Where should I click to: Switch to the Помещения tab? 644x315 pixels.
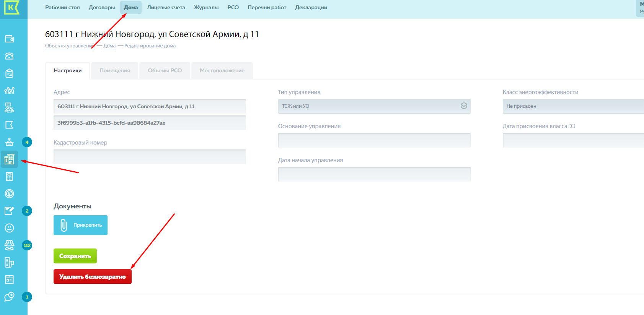tap(115, 71)
